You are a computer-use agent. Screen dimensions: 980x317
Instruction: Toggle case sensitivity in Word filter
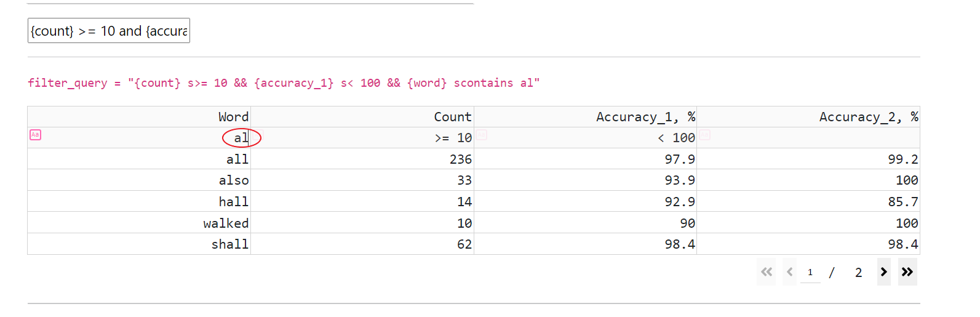[x=36, y=135]
